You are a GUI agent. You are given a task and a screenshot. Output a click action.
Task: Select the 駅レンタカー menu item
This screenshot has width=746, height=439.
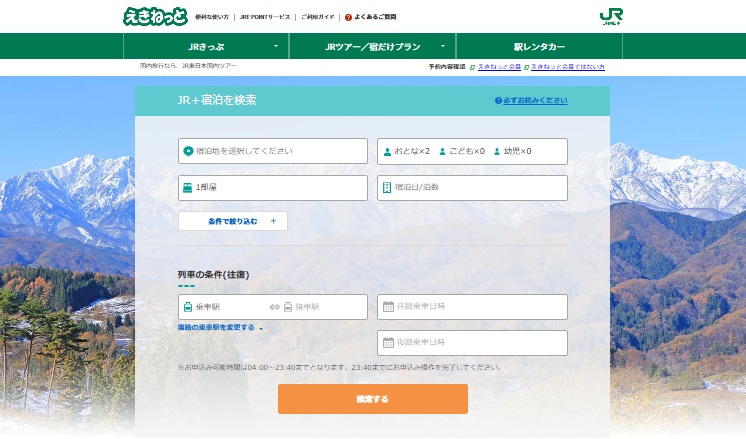(x=539, y=47)
